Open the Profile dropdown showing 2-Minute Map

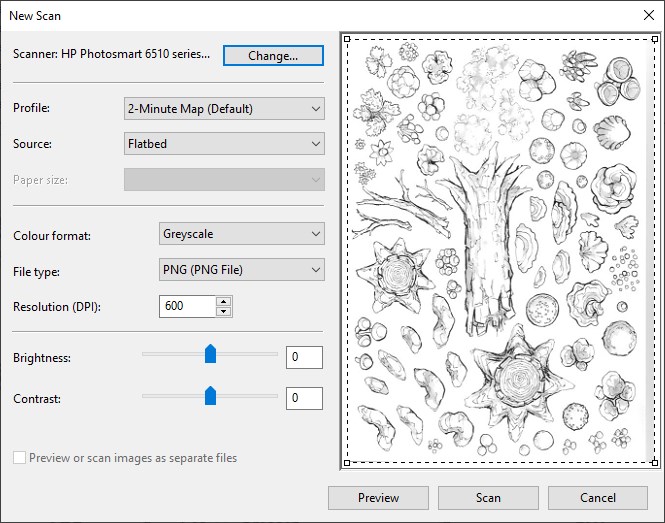(x=224, y=108)
